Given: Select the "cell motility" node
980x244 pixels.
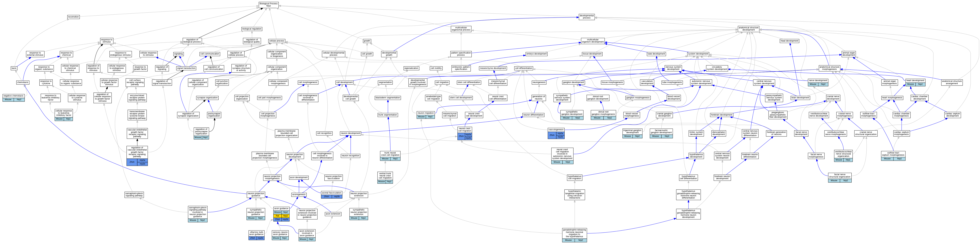Looking at the screenshot, I should pos(436,68).
